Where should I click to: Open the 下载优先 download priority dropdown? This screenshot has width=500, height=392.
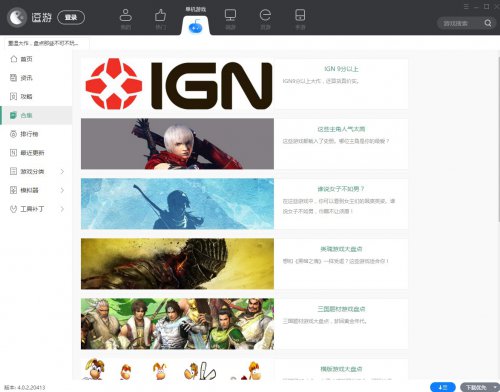pyautogui.click(x=479, y=387)
